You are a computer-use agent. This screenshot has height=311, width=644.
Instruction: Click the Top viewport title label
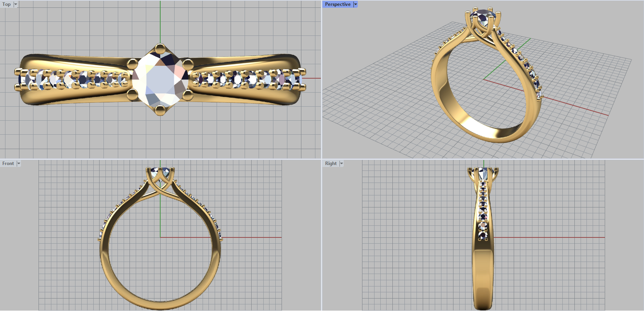click(6, 4)
